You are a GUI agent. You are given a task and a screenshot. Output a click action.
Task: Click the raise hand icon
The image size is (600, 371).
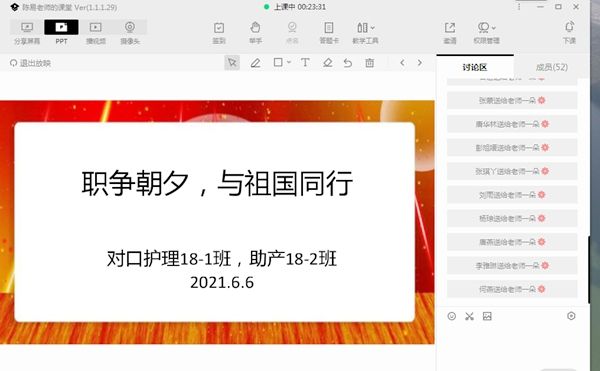255,33
